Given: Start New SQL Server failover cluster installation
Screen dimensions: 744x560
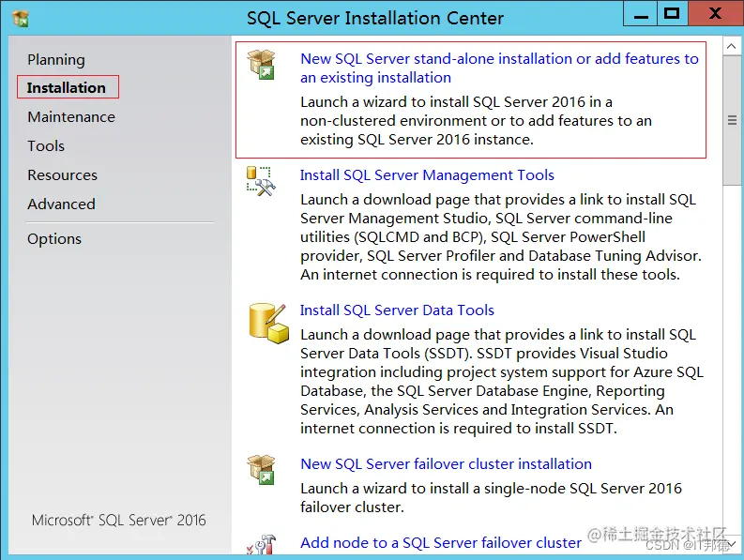Looking at the screenshot, I should (x=446, y=463).
